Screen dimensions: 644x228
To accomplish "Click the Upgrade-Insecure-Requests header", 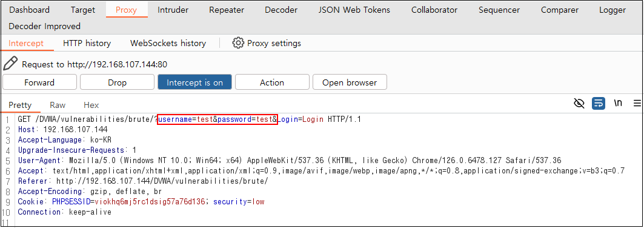I will pos(77,150).
